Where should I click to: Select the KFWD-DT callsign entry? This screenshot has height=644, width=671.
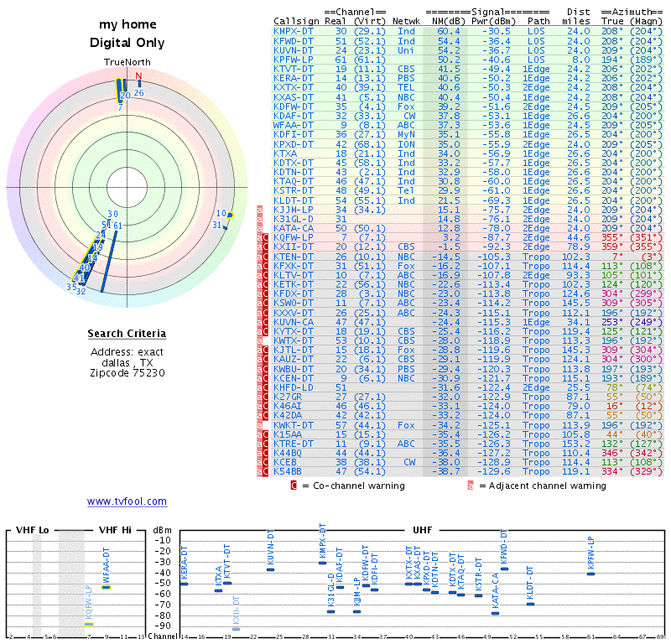294,41
